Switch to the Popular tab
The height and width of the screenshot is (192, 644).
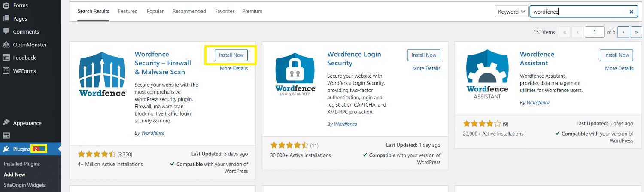(x=155, y=11)
